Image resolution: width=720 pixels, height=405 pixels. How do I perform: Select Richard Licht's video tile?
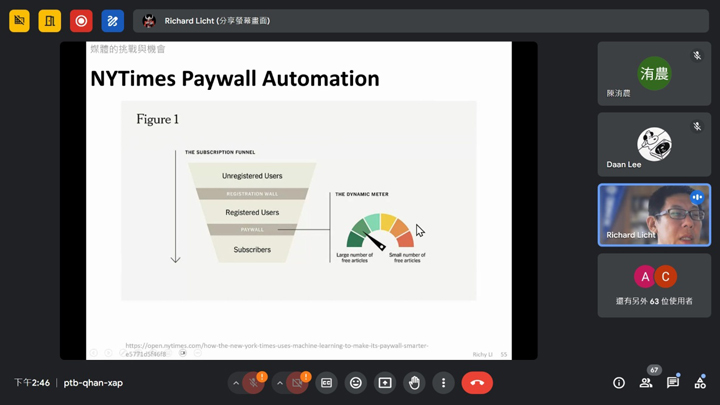(x=654, y=215)
